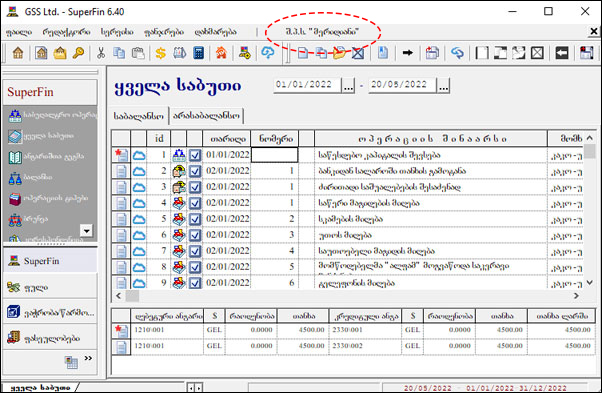
Task: Click the table scroll-down arrow
Action: (590, 282)
